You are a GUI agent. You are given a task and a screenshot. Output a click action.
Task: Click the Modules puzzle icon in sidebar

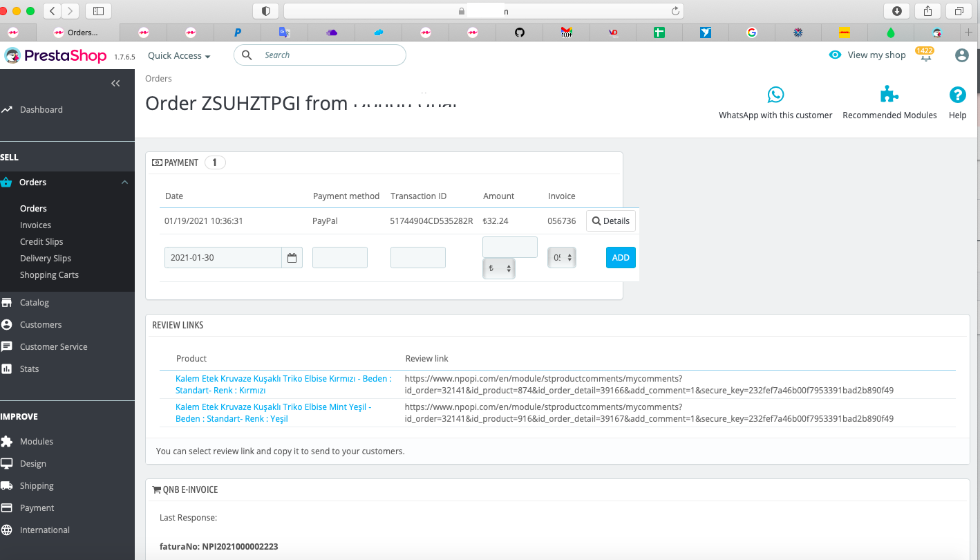point(6,442)
